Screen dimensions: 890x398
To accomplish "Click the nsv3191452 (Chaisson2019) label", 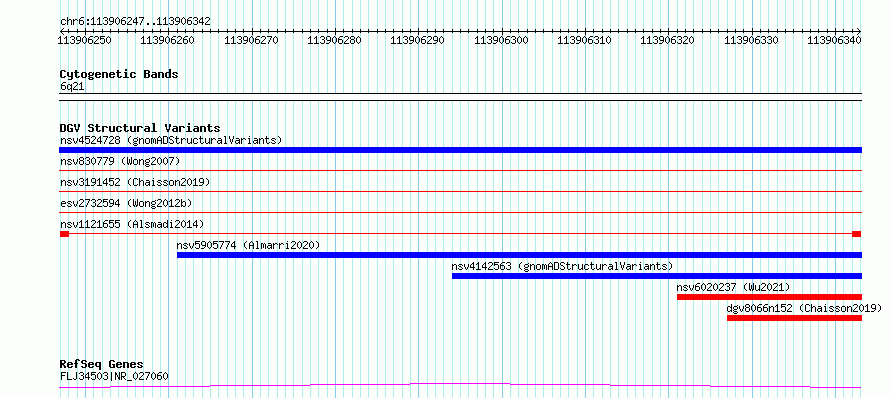I will 135,182.
